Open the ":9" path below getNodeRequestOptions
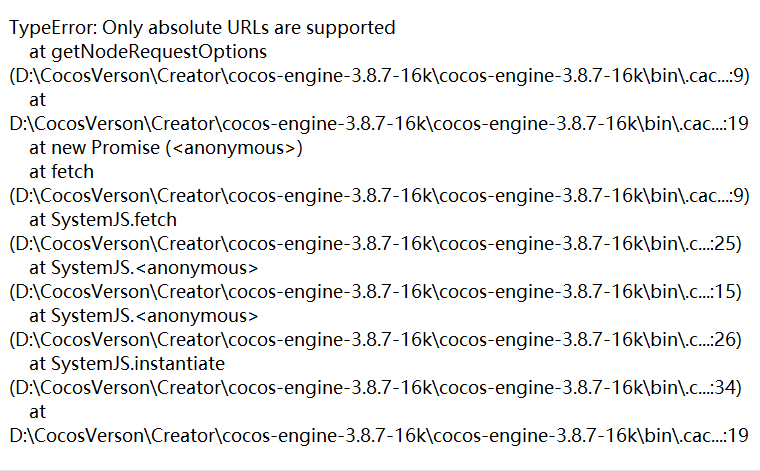 pyautogui.click(x=378, y=76)
